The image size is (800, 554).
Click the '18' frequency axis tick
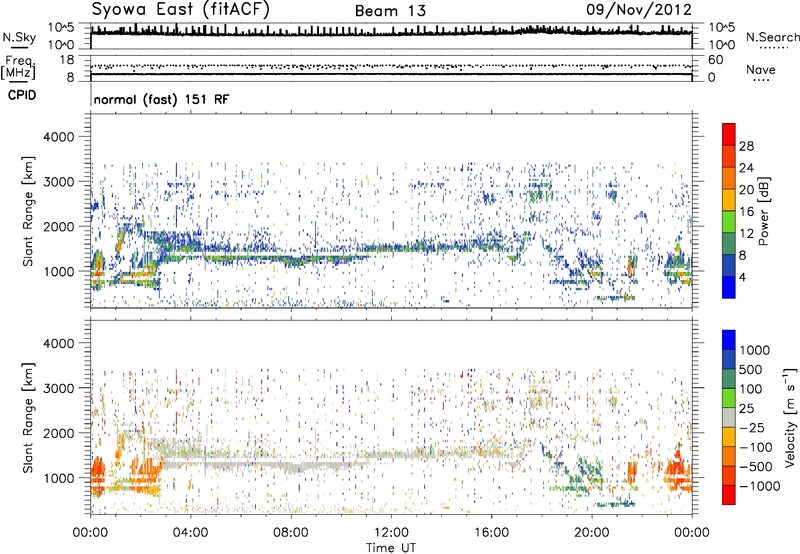point(66,60)
